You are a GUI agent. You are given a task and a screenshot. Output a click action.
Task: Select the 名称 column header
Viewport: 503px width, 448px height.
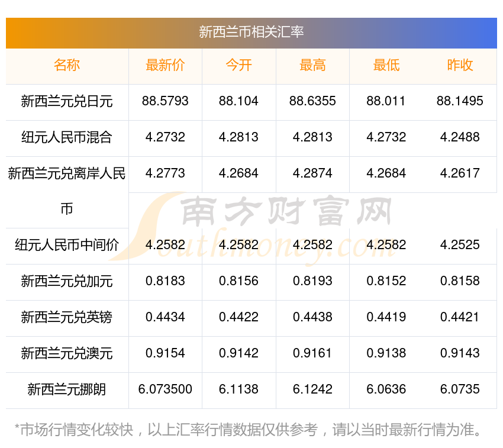coord(67,65)
